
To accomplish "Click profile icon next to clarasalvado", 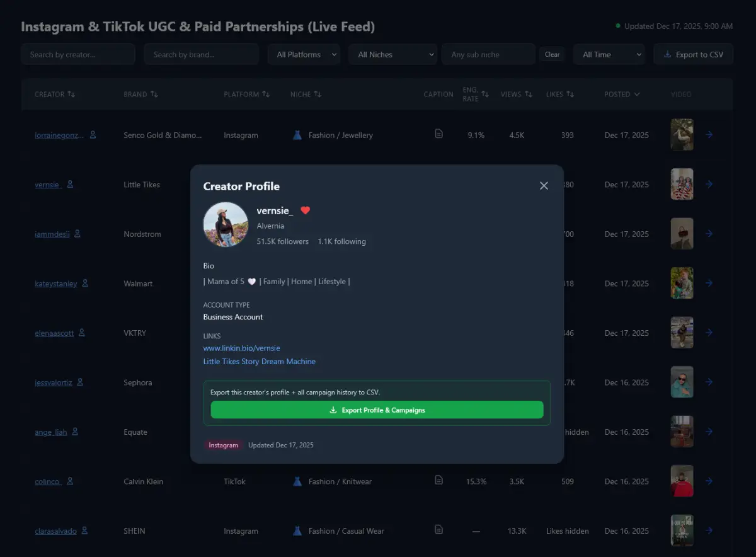I will pyautogui.click(x=84, y=531).
